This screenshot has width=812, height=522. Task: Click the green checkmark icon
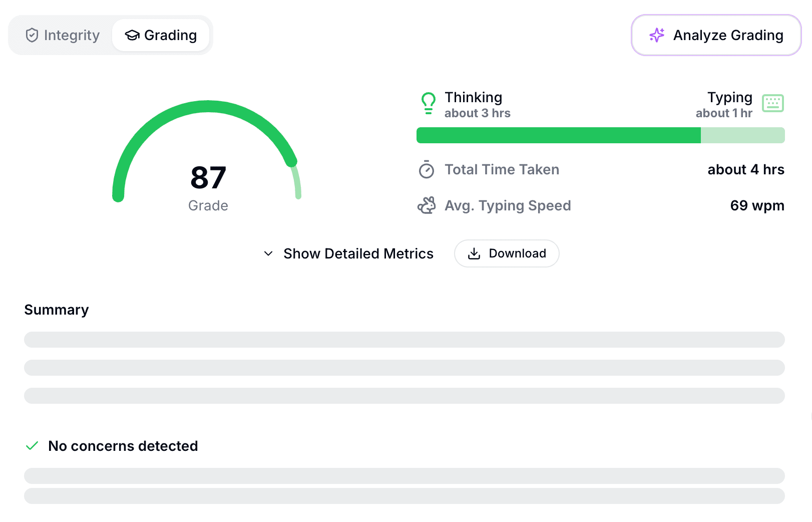pos(32,446)
